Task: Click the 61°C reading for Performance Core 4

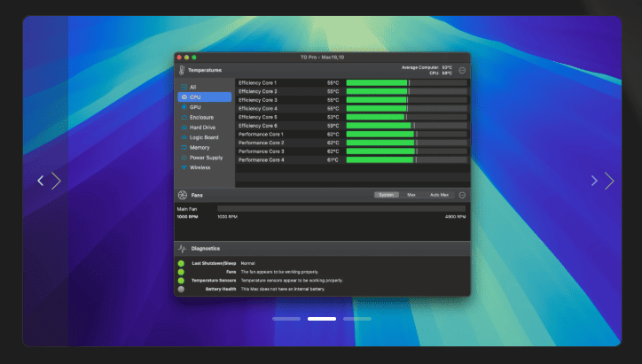Action: 333,160
